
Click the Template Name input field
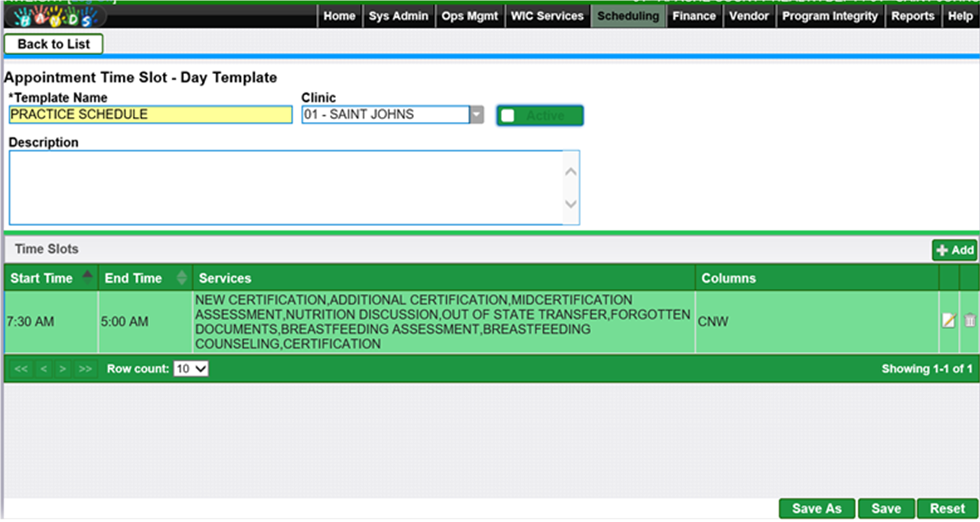click(x=150, y=115)
